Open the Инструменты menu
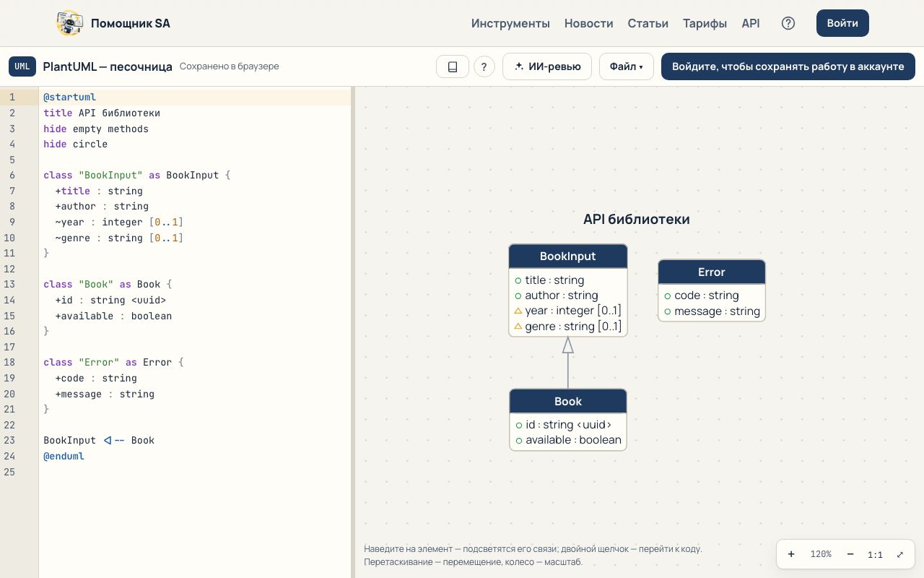The height and width of the screenshot is (578, 924). [x=510, y=23]
